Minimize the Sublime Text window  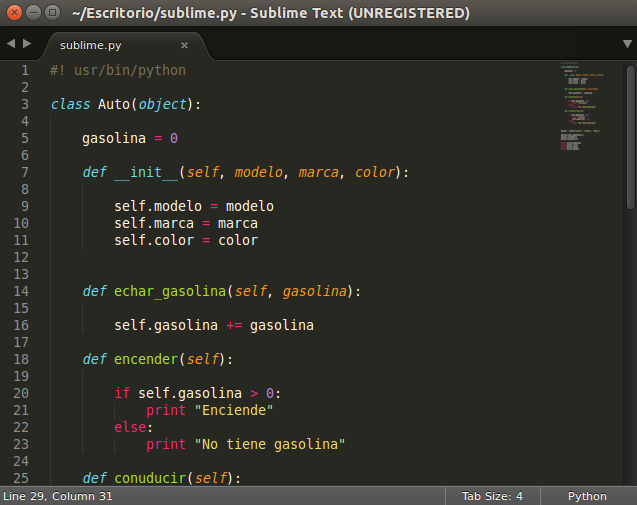point(33,13)
